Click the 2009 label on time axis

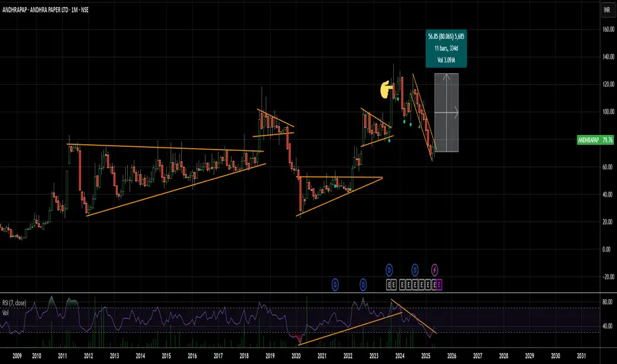point(17,356)
